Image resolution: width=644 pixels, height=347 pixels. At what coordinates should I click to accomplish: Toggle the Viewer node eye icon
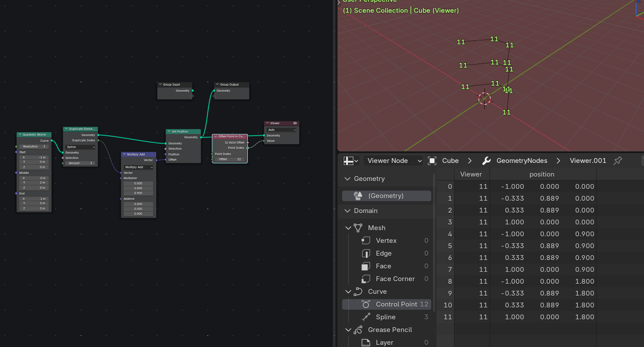[295, 123]
